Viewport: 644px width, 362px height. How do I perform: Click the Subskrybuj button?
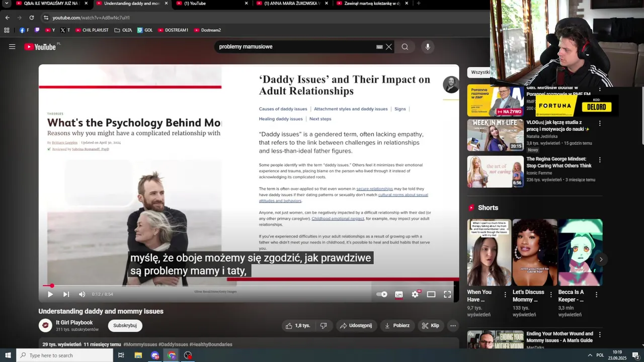125,326
